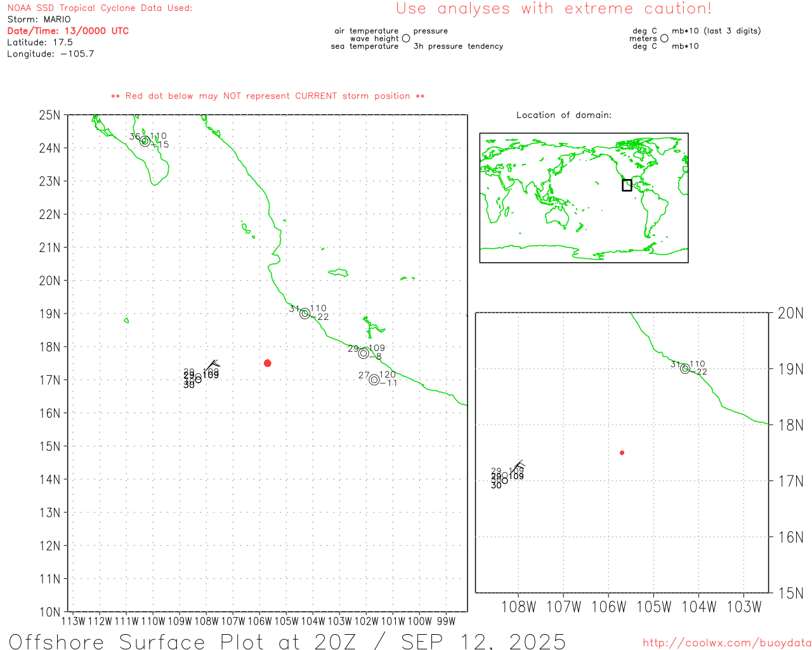Viewport: 812px width, 650px height.
Task: Click the '25N' latitude label on main map
Action: click(50, 115)
